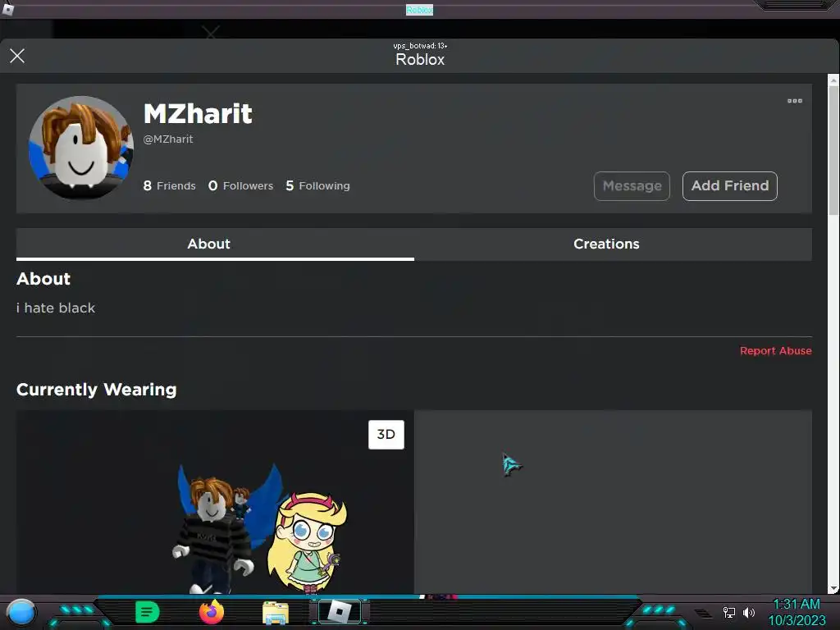This screenshot has height=630, width=840.
Task: Click the volume speaker tray icon
Action: click(x=748, y=612)
